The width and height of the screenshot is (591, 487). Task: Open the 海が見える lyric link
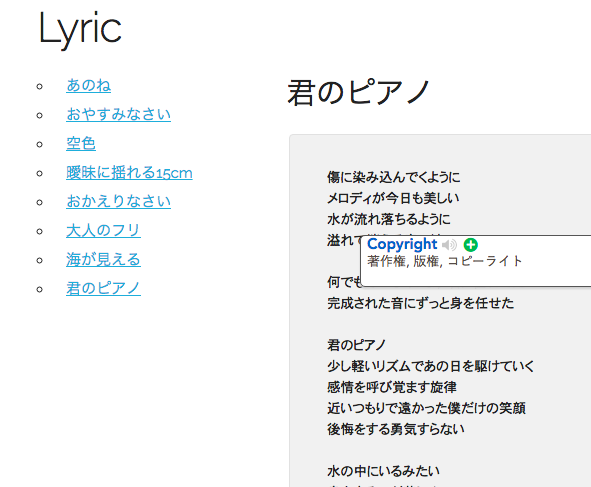click(104, 260)
